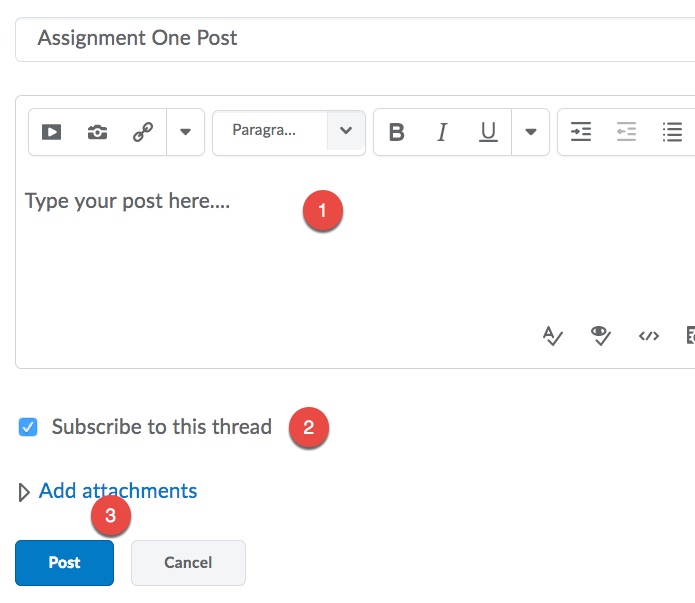Click the Insert Quicklink chain icon
Viewport: 695px width, 603px height.
[142, 132]
